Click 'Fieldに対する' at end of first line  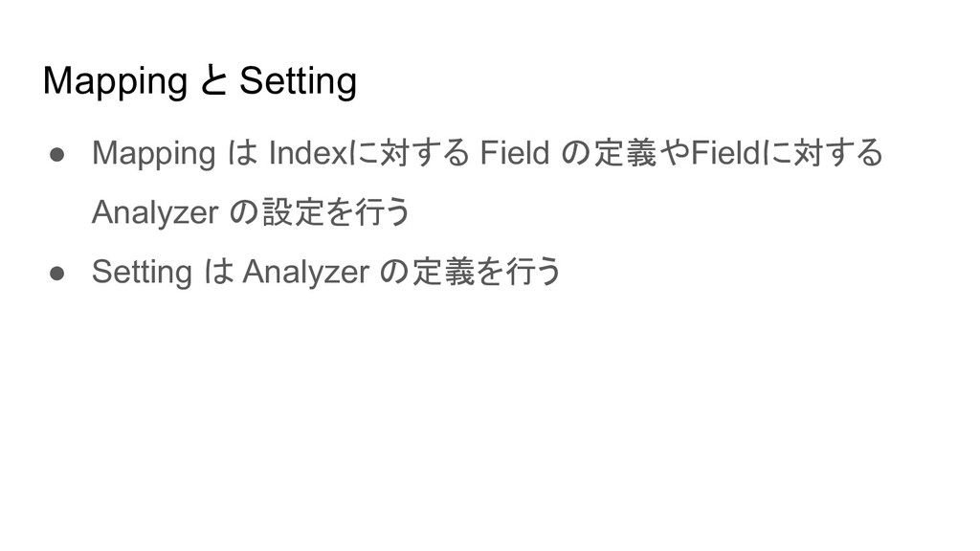point(787,153)
